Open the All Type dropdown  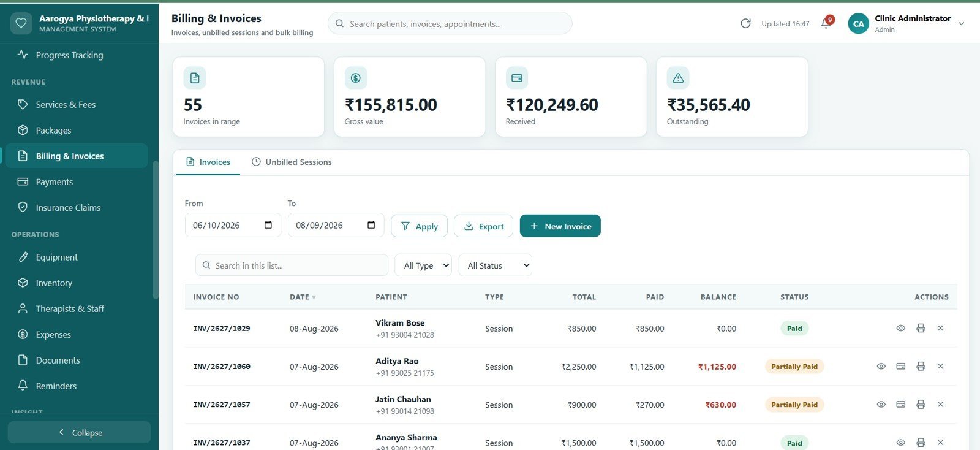point(423,265)
